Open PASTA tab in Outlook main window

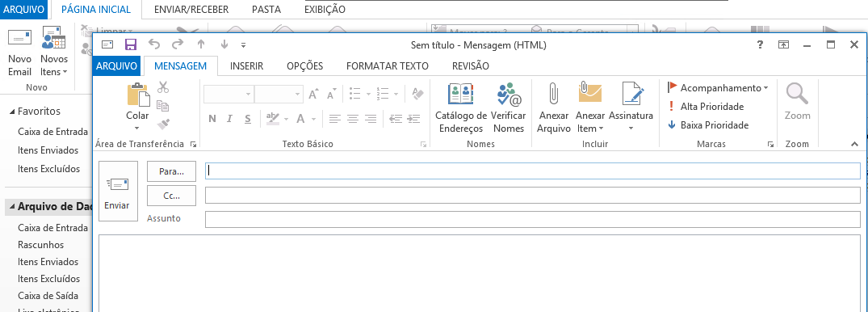[266, 10]
